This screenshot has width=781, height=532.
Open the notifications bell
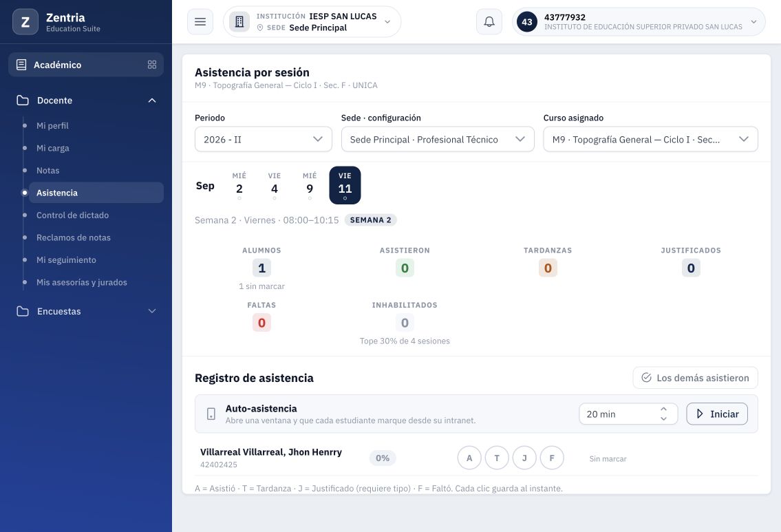pos(489,22)
